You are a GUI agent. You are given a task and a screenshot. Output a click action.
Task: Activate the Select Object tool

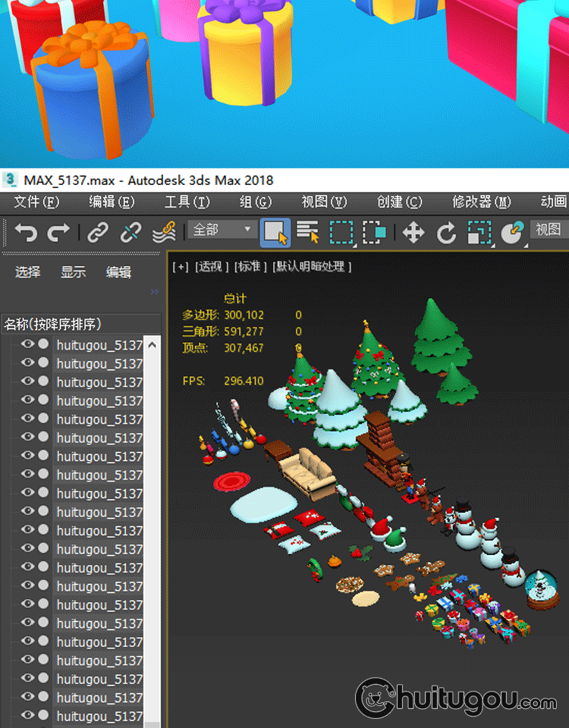(x=275, y=232)
